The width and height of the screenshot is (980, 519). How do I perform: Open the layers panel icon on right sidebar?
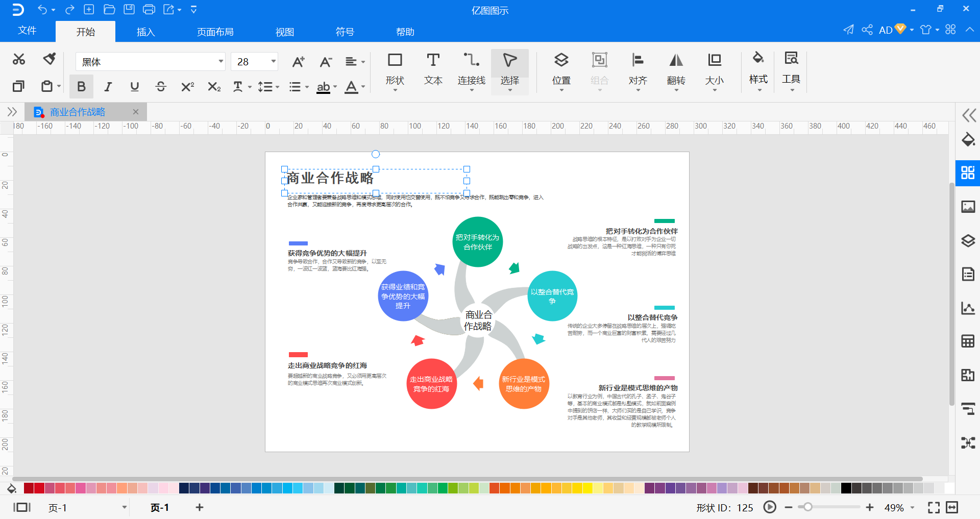[968, 240]
